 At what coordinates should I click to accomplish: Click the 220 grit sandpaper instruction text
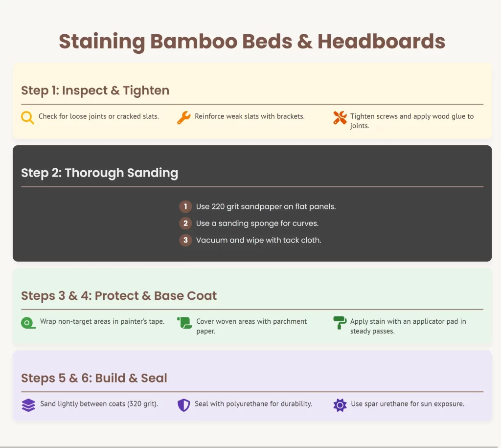point(266,206)
